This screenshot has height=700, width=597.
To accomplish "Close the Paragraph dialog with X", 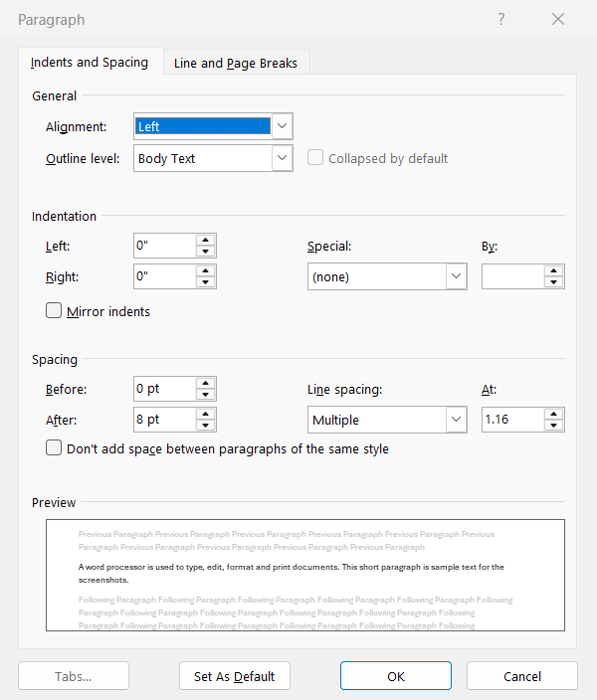I will tap(558, 19).
